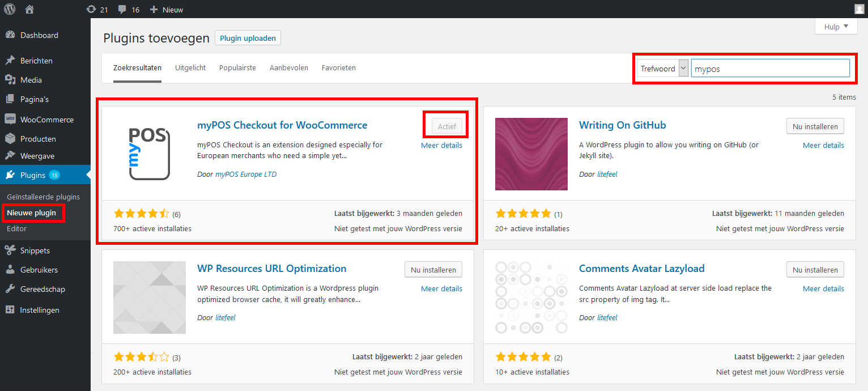Open the Instellingen settings menu

pos(39,310)
